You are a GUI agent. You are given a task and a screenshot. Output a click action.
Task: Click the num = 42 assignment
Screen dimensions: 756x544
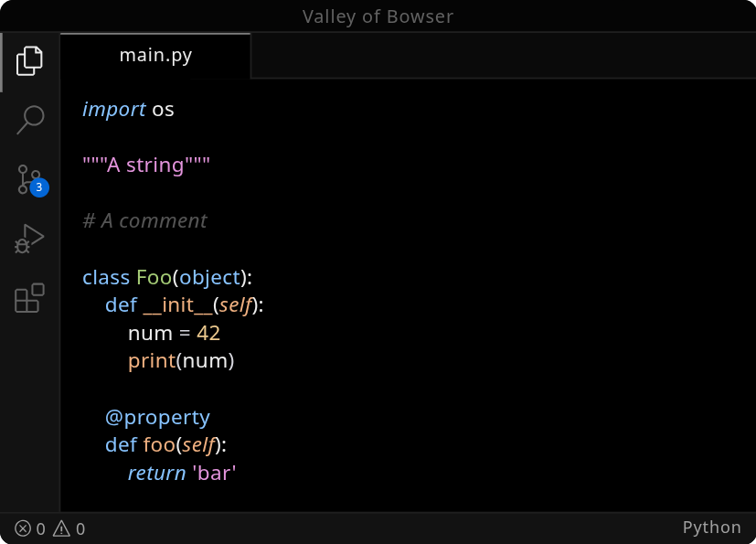click(174, 333)
